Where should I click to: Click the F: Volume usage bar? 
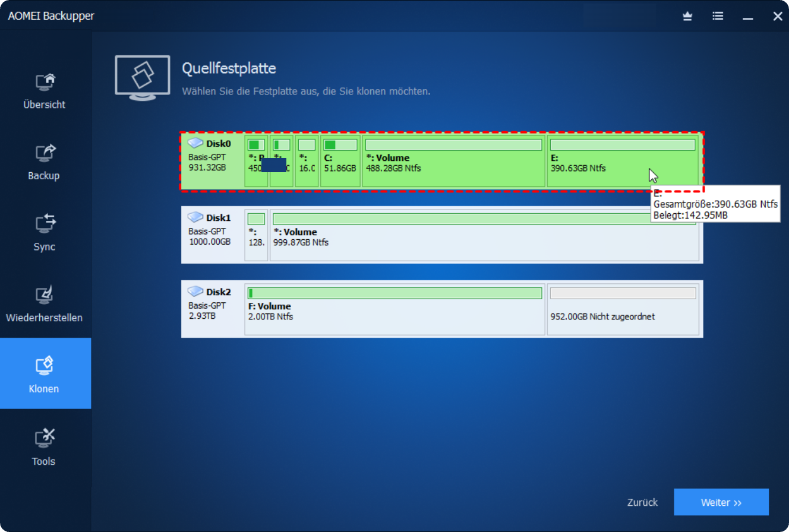tap(394, 293)
